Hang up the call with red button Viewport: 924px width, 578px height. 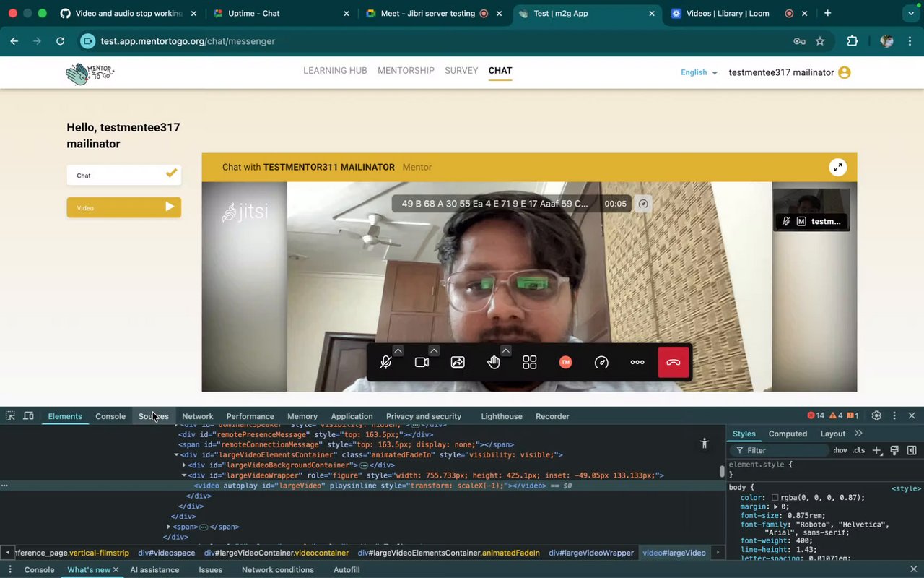[674, 363]
